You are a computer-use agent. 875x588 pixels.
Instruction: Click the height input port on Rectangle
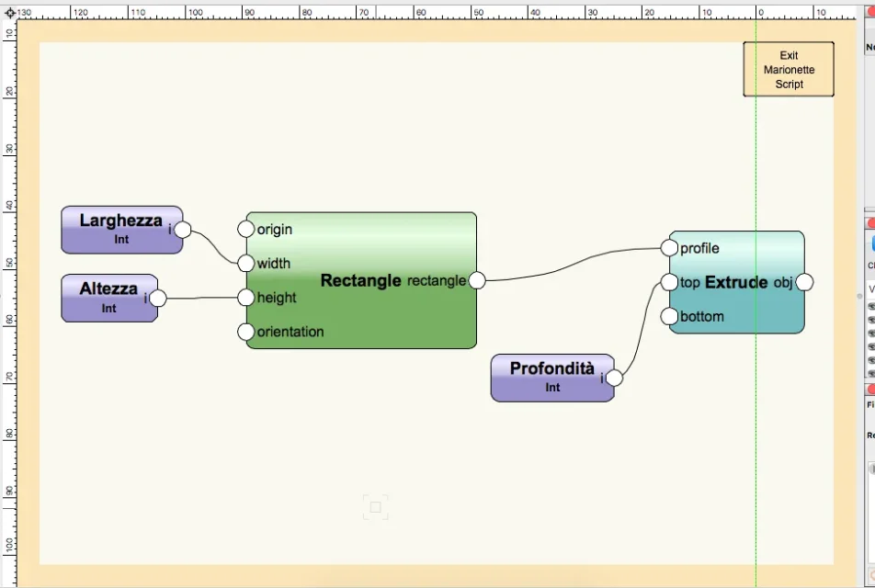[x=245, y=298]
